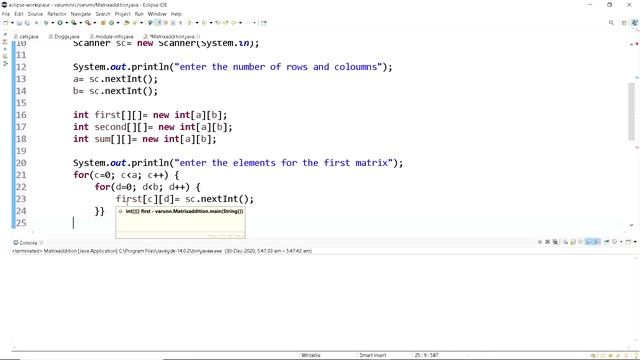Click the cursor position 25 : 0 status field

[426, 355]
